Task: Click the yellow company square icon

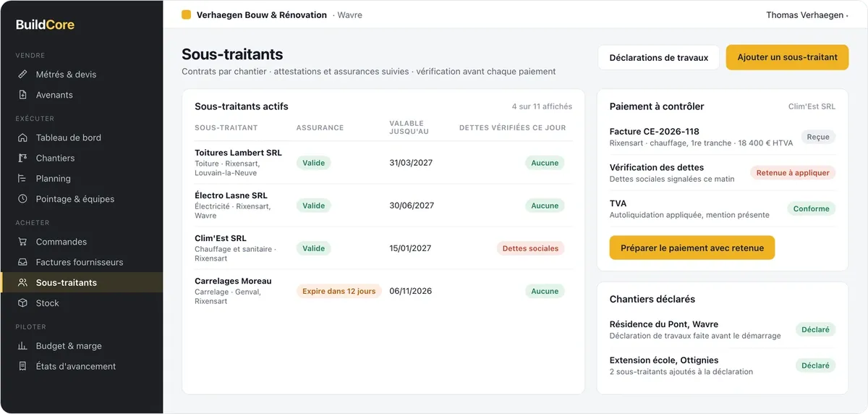Action: coord(187,14)
